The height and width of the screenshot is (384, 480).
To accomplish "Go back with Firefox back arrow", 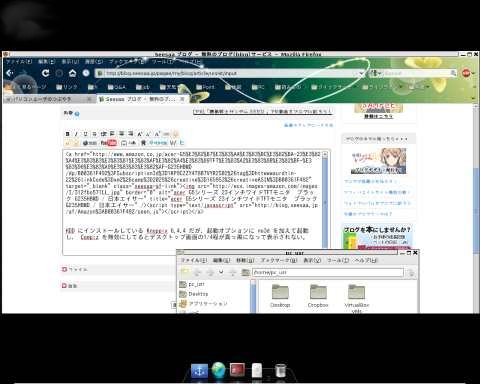I will (x=10, y=73).
